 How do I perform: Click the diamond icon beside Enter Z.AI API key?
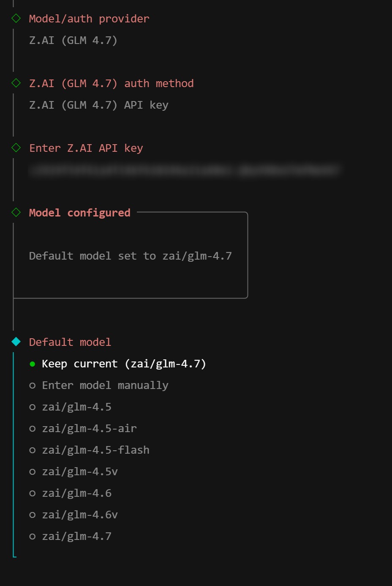click(x=16, y=148)
